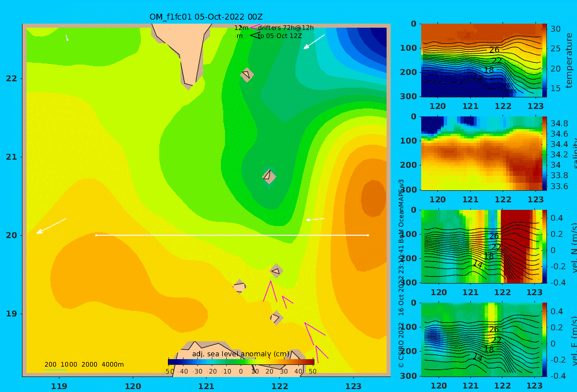The image size is (577, 392).
Task: Open the salinity section plot
Action: tap(481, 153)
